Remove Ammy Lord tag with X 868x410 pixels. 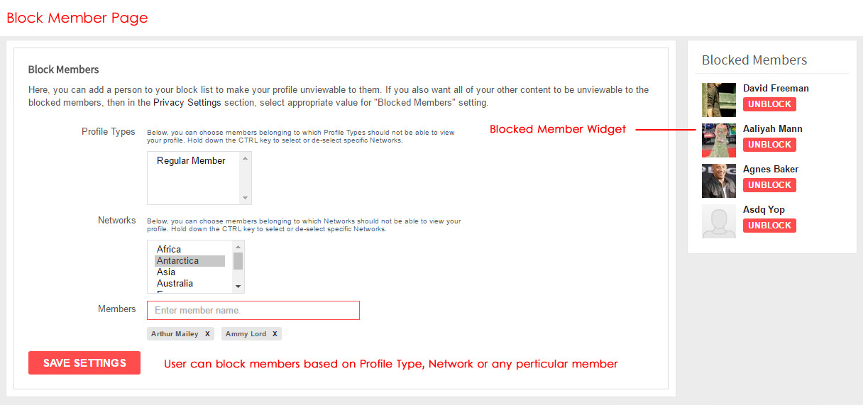pyautogui.click(x=275, y=334)
